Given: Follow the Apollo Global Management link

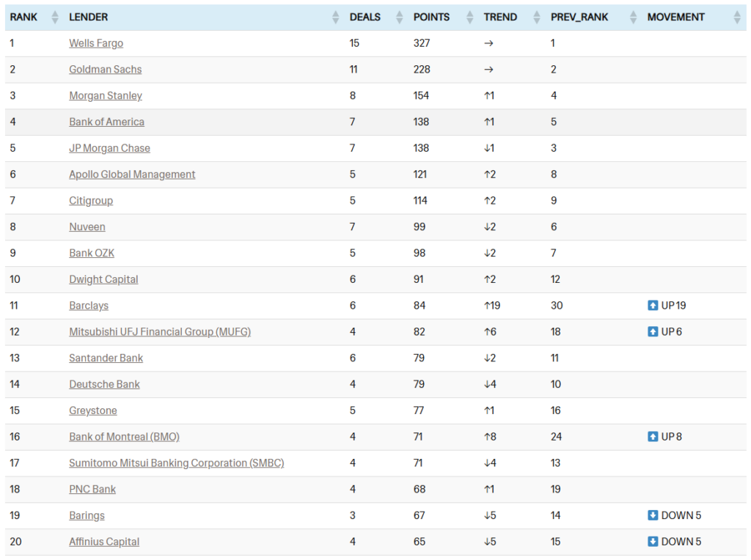Looking at the screenshot, I should [x=132, y=174].
